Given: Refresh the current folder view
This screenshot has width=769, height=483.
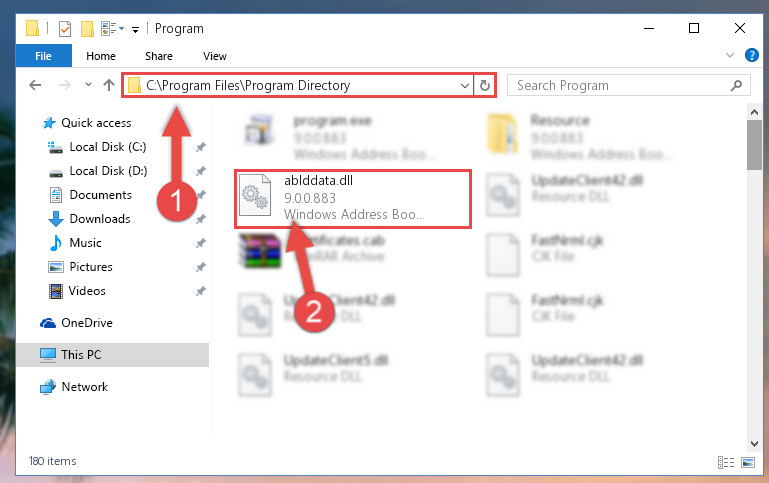Looking at the screenshot, I should pos(485,86).
